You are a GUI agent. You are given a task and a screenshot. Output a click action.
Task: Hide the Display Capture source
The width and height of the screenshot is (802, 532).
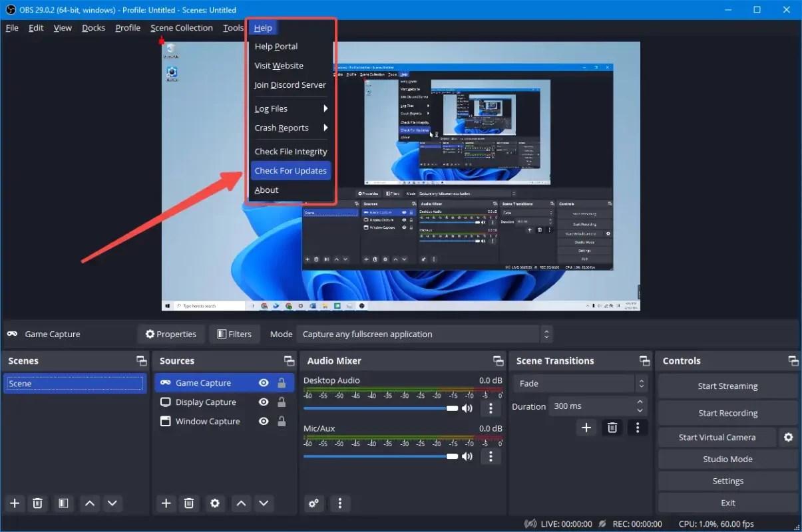pos(264,402)
